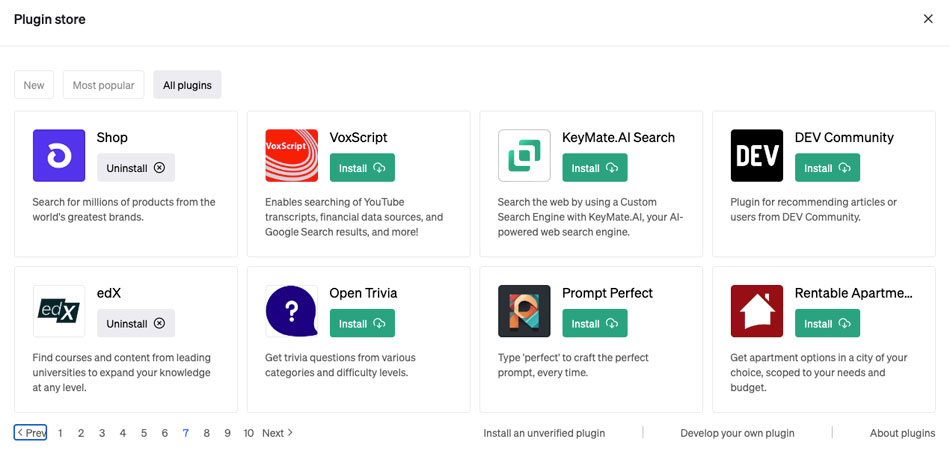The image size is (950, 451).
Task: Jump to page 8
Action: (x=207, y=433)
